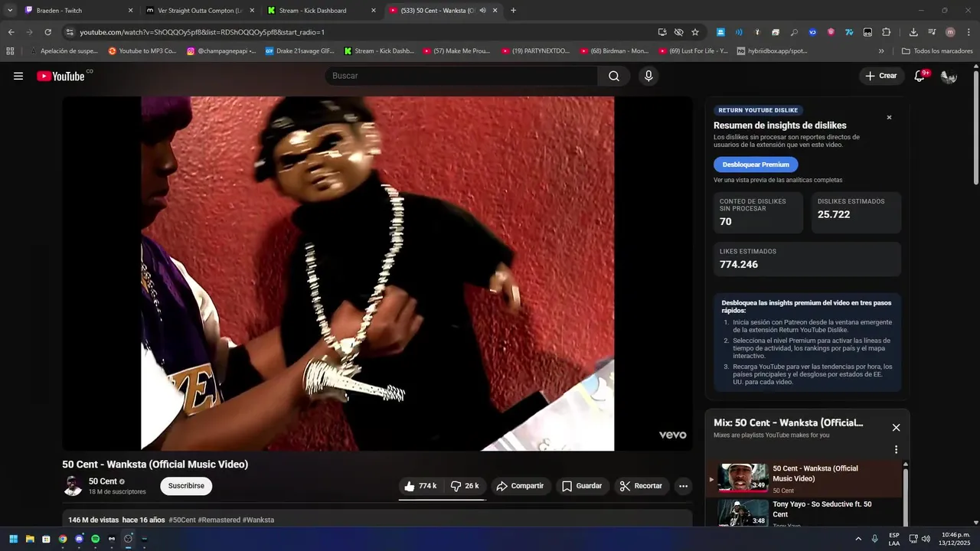
Task: Bookmark this page with the star
Action: pos(695,32)
